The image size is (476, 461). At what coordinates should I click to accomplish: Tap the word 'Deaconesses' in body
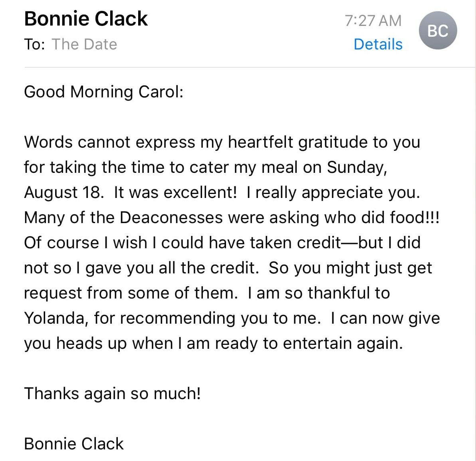pyautogui.click(x=171, y=218)
